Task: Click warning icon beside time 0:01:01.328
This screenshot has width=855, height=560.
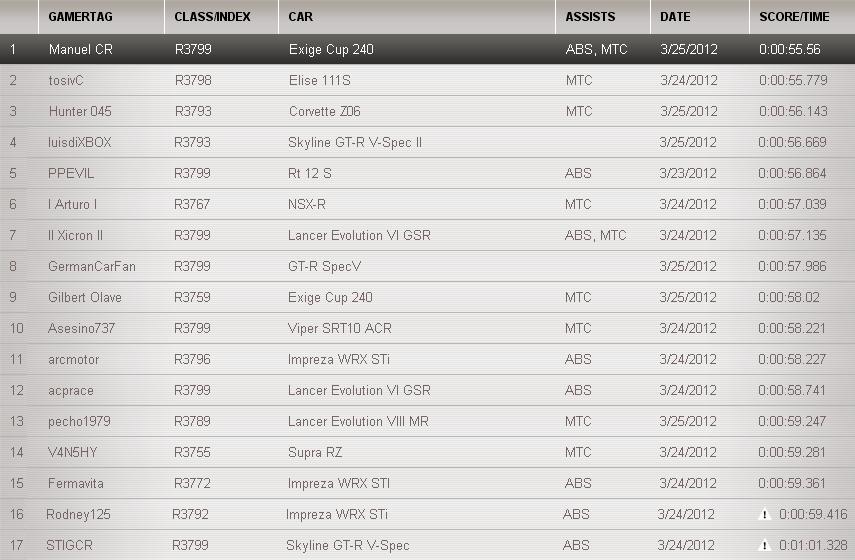Action: tap(765, 546)
